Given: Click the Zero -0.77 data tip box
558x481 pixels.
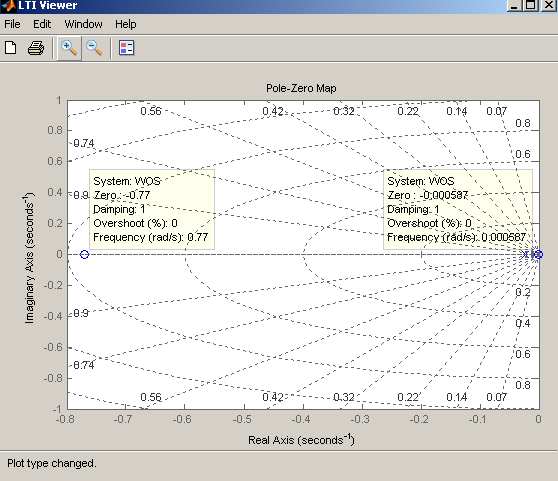Looking at the screenshot, I should (x=152, y=209).
